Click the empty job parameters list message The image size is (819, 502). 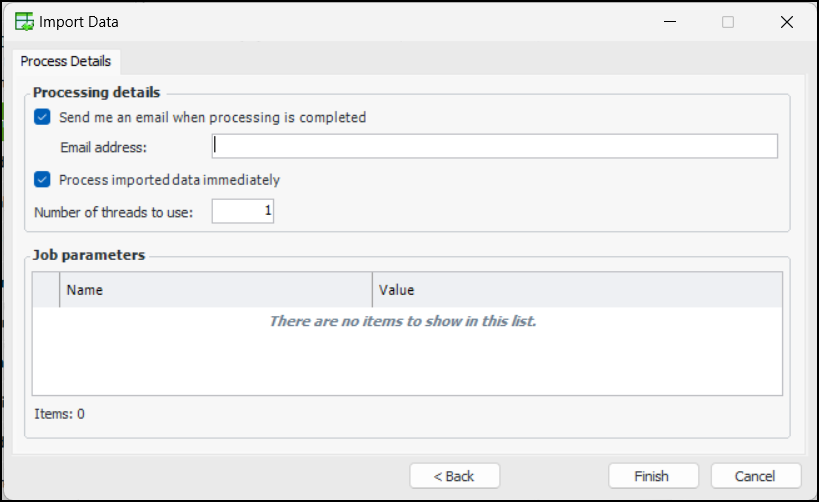click(x=403, y=322)
